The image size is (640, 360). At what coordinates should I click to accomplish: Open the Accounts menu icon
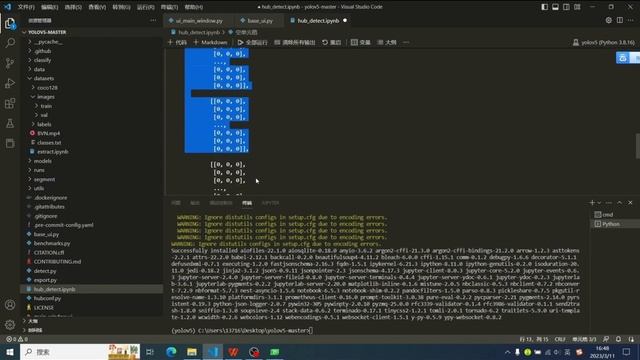[10, 305]
